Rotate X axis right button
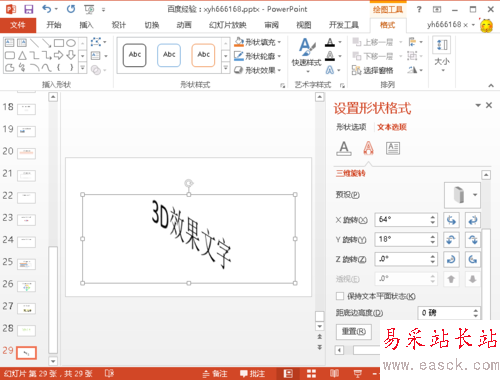 473,220
